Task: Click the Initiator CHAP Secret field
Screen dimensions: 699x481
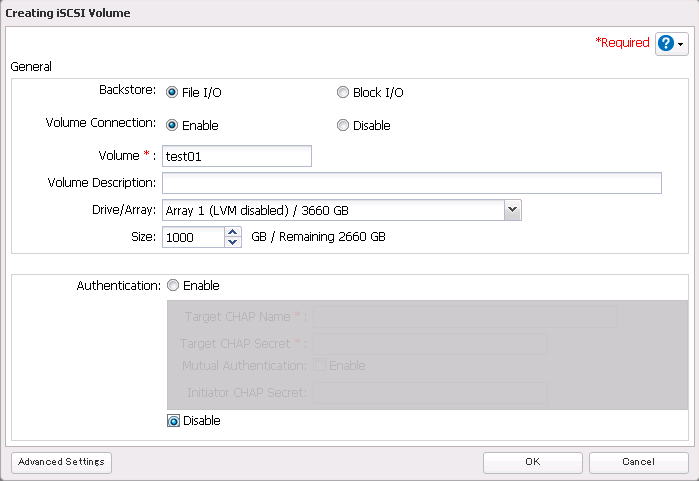Action: point(429,391)
